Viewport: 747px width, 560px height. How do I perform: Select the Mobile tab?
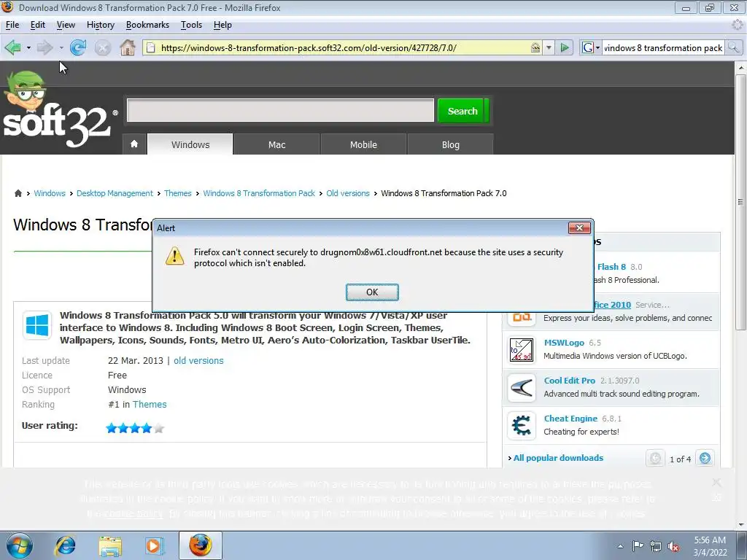pos(363,144)
